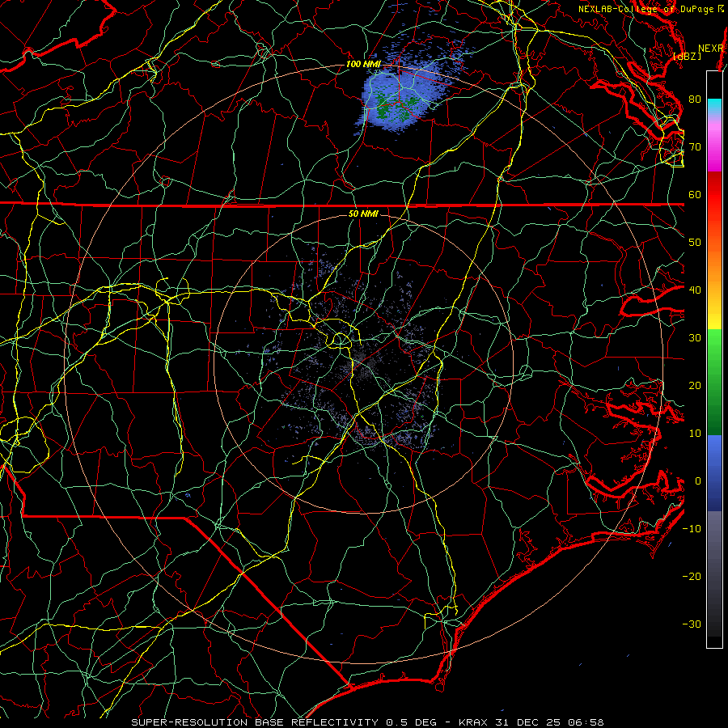This screenshot has height=728, width=728.
Task: Click the 80 value on the dBZ scale
Action: pyautogui.click(x=695, y=99)
